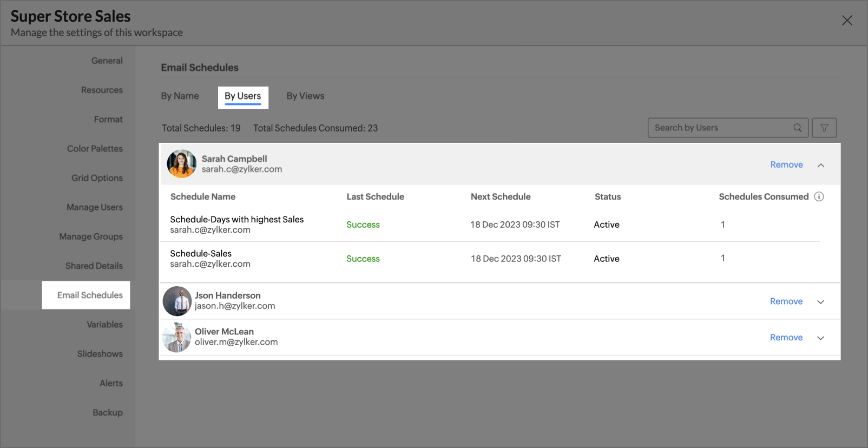
Task: Click Total Schedules Consumed: 23 text
Action: pos(315,128)
